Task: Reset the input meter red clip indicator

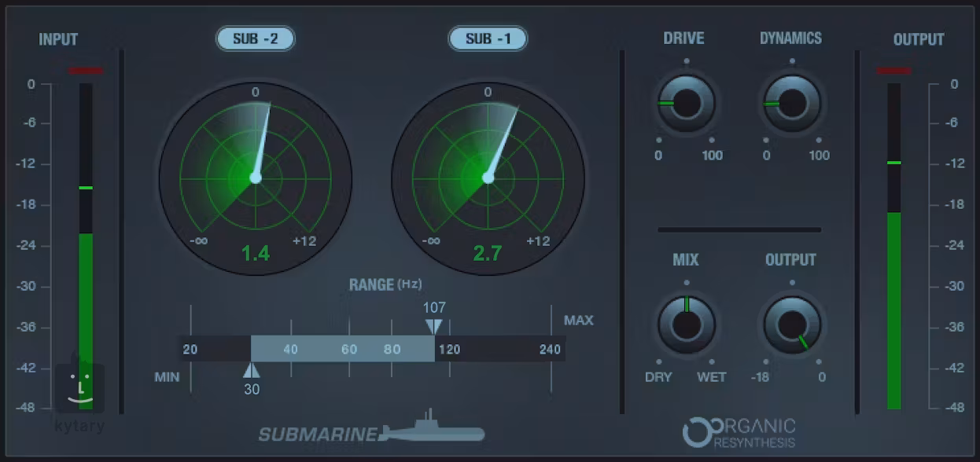Action: pyautogui.click(x=85, y=71)
